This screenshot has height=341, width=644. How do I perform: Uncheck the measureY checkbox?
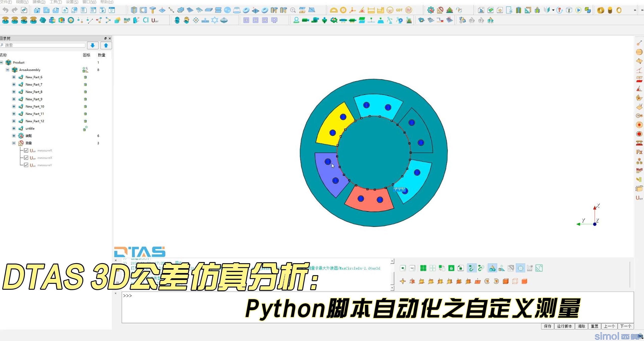click(26, 165)
